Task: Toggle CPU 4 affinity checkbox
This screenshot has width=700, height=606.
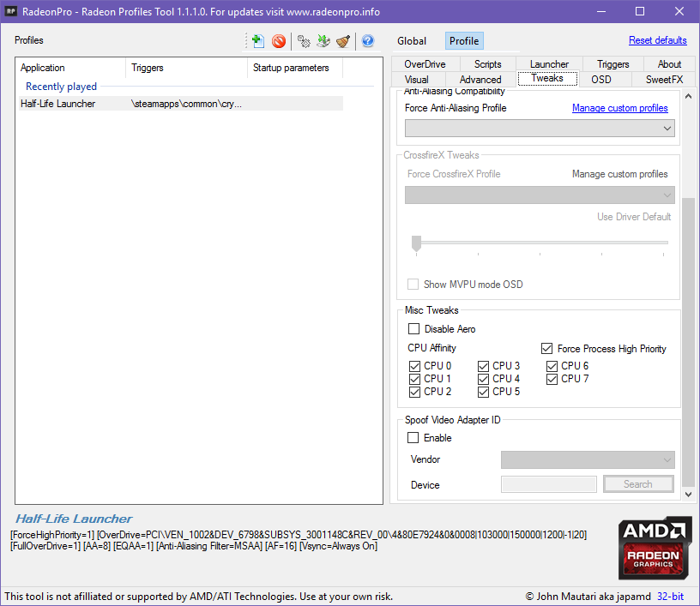Action: 484,379
